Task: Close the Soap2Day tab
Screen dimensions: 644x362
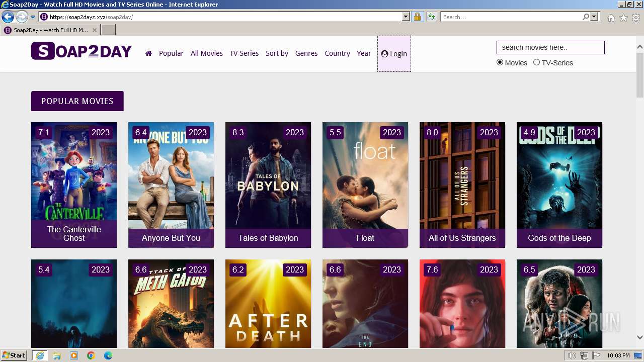Action: coord(95,30)
